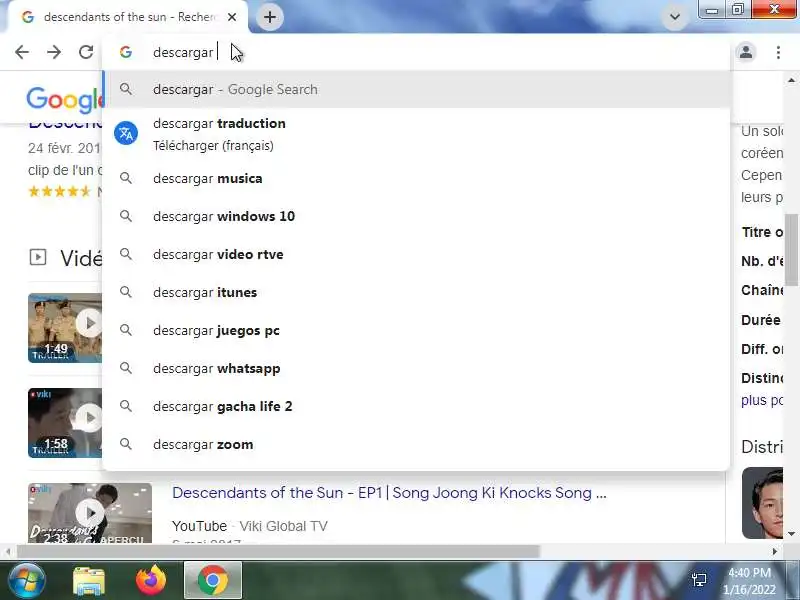Play the 2:38 video thumbnail
The height and width of the screenshot is (600, 800).
90,513
